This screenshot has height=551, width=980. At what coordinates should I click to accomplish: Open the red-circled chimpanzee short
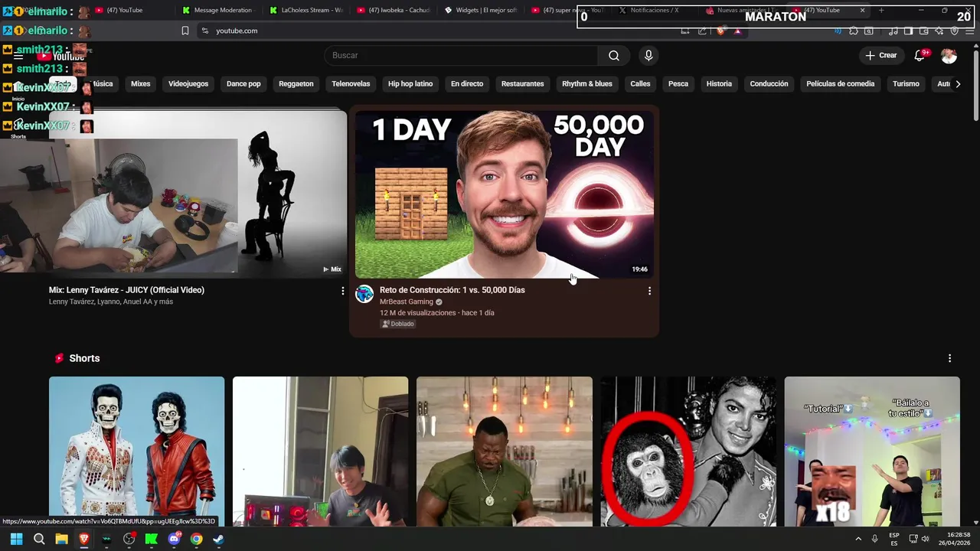point(688,452)
